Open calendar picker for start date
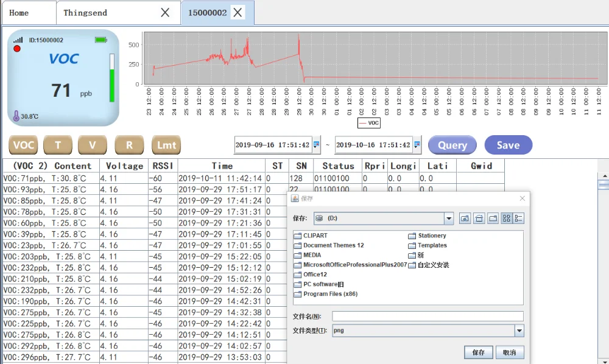Image resolution: width=609 pixels, height=364 pixels. 317,145
